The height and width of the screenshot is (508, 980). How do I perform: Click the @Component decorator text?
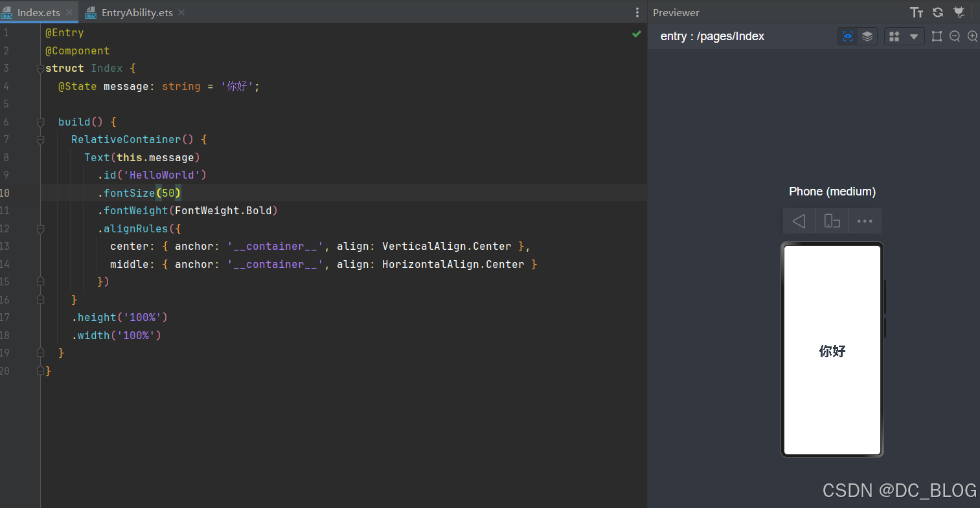coord(78,51)
